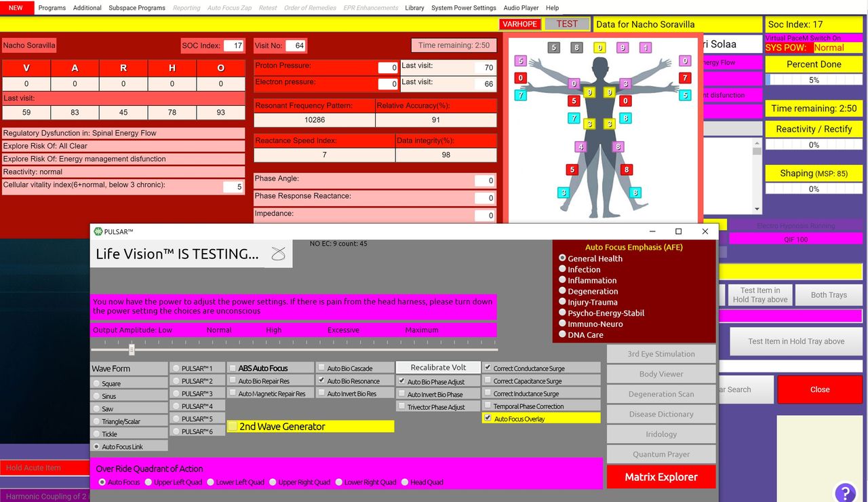868x502 pixels.
Task: Click the Output Amplitude slider handle
Action: (132, 349)
